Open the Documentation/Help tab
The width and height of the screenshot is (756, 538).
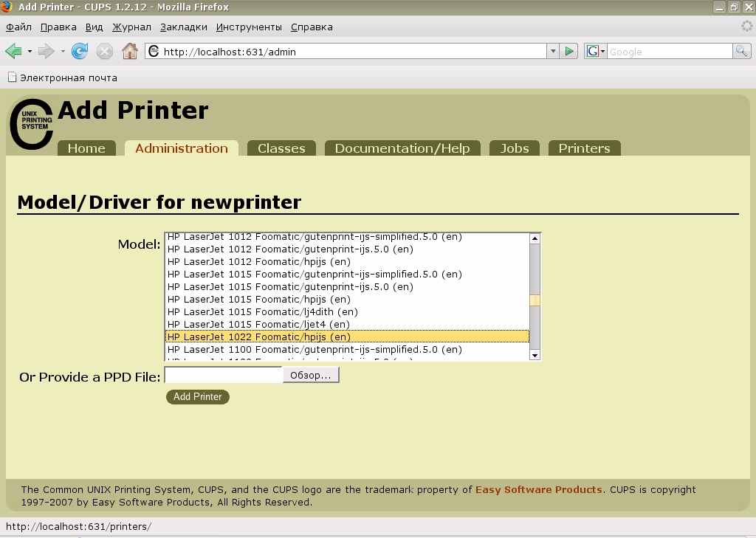tap(402, 148)
